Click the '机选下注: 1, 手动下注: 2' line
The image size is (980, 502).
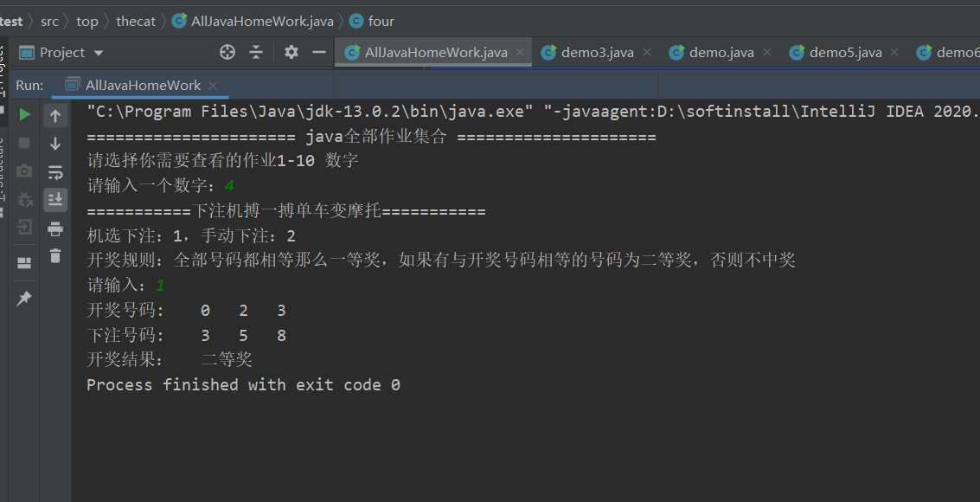[x=191, y=235]
